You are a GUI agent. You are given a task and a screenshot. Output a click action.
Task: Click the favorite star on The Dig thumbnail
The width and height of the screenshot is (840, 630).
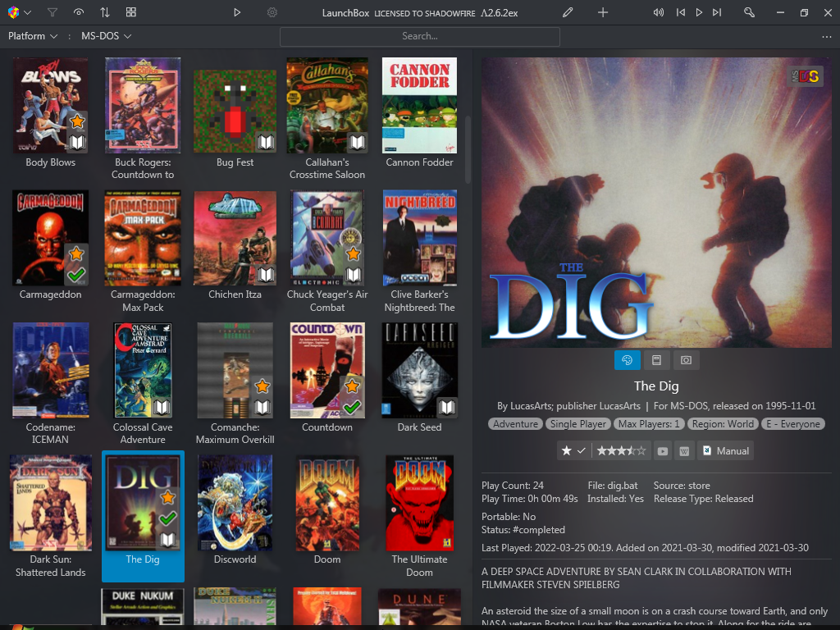click(x=167, y=497)
